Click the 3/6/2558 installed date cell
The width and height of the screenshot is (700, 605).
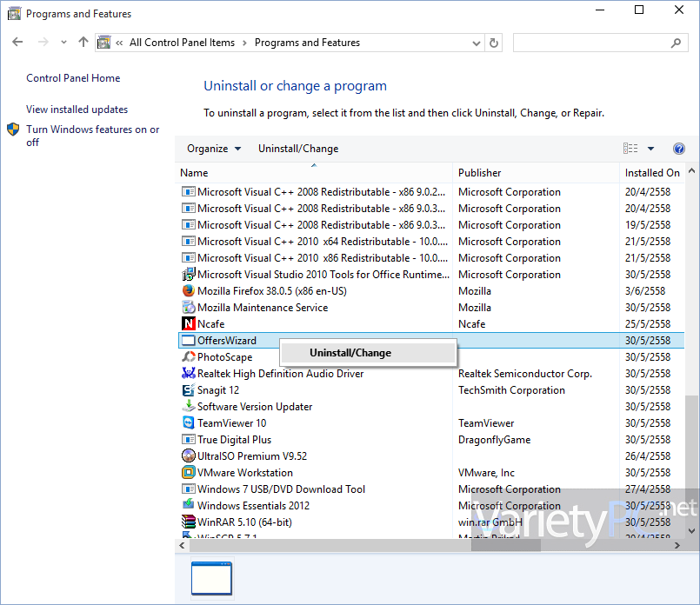pyautogui.click(x=645, y=291)
